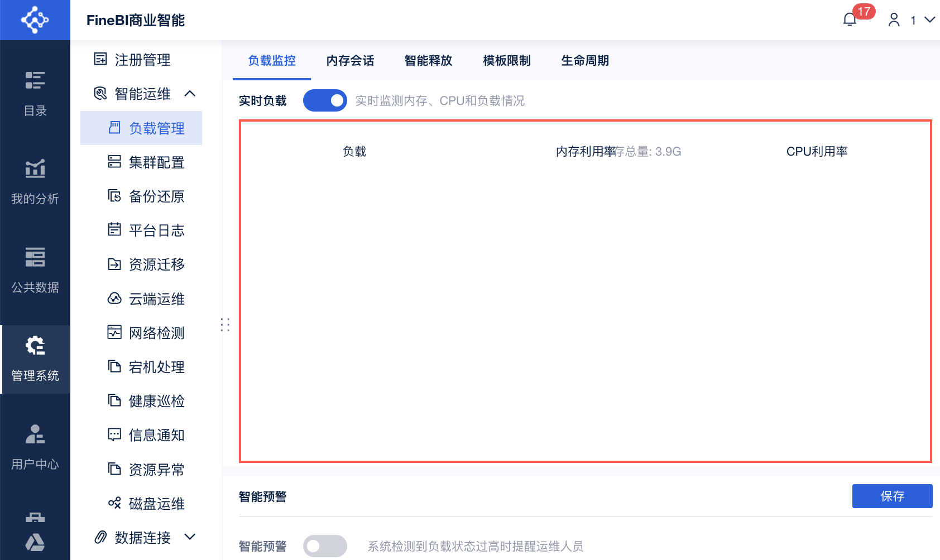Click the 内存利用率 chart title
The image size is (940, 560).
[586, 151]
